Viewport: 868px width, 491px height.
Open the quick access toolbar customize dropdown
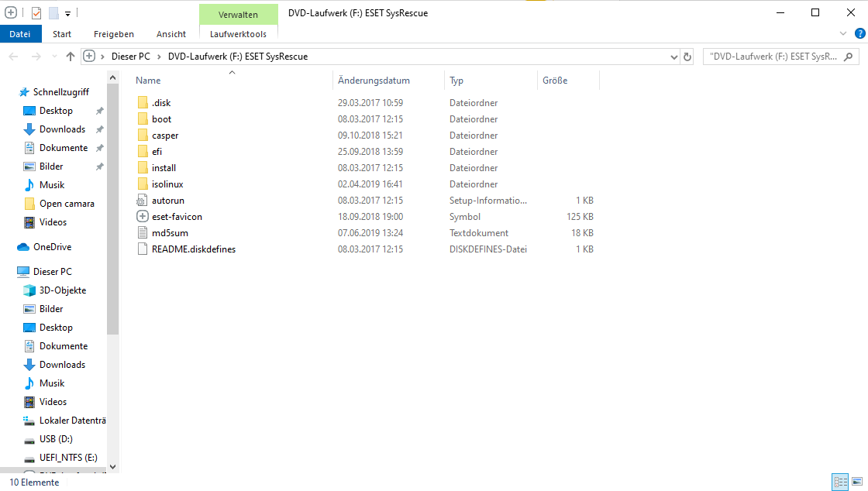[67, 13]
